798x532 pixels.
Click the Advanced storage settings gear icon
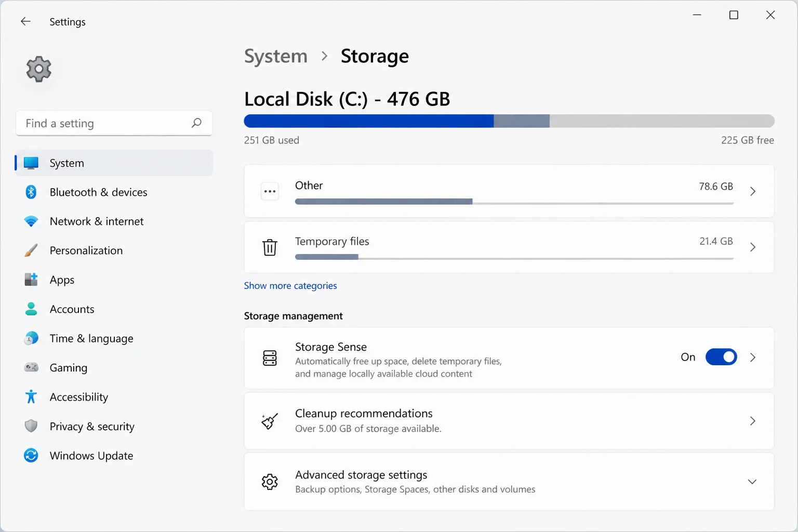pos(270,482)
